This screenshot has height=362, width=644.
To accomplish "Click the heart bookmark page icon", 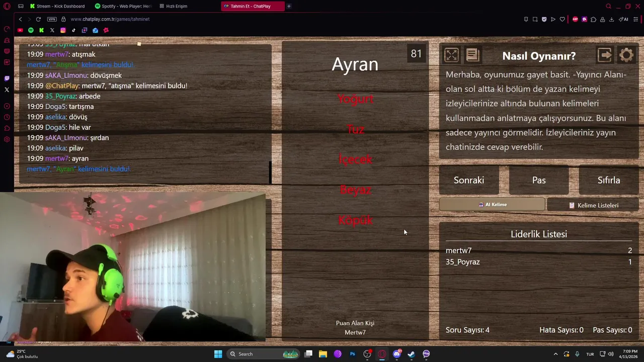I will 562,19.
